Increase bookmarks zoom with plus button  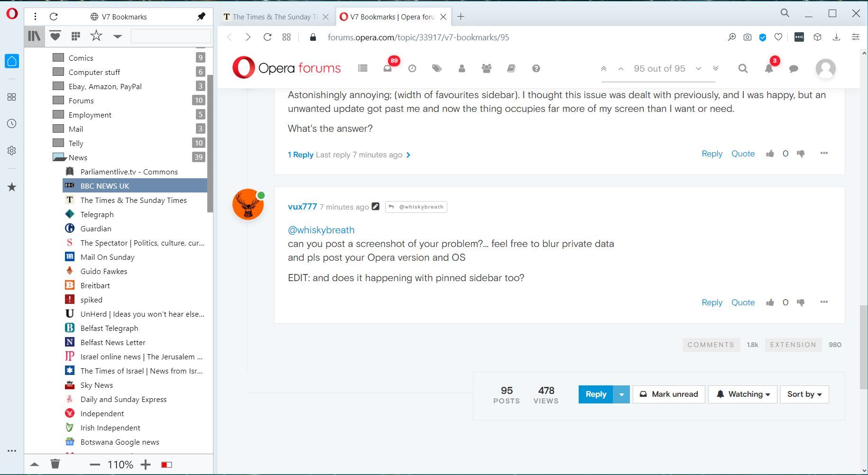pos(146,465)
